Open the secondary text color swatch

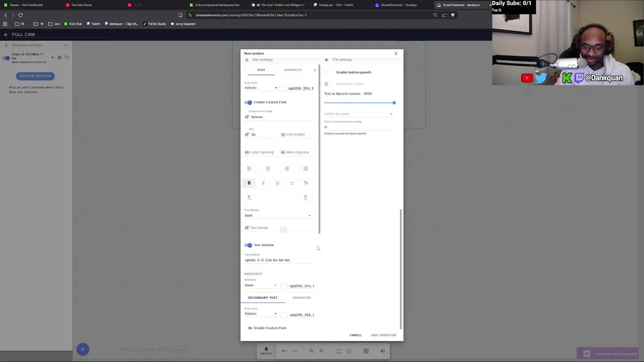(x=284, y=315)
